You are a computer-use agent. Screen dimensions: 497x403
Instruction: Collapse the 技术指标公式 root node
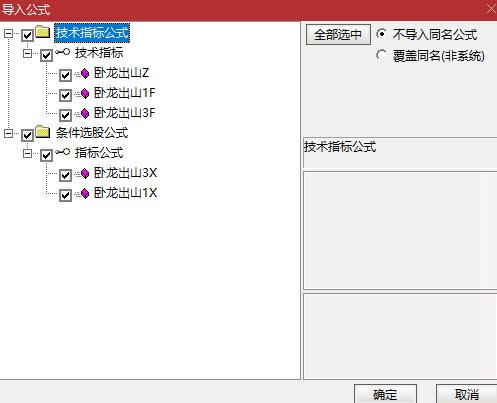(8, 33)
